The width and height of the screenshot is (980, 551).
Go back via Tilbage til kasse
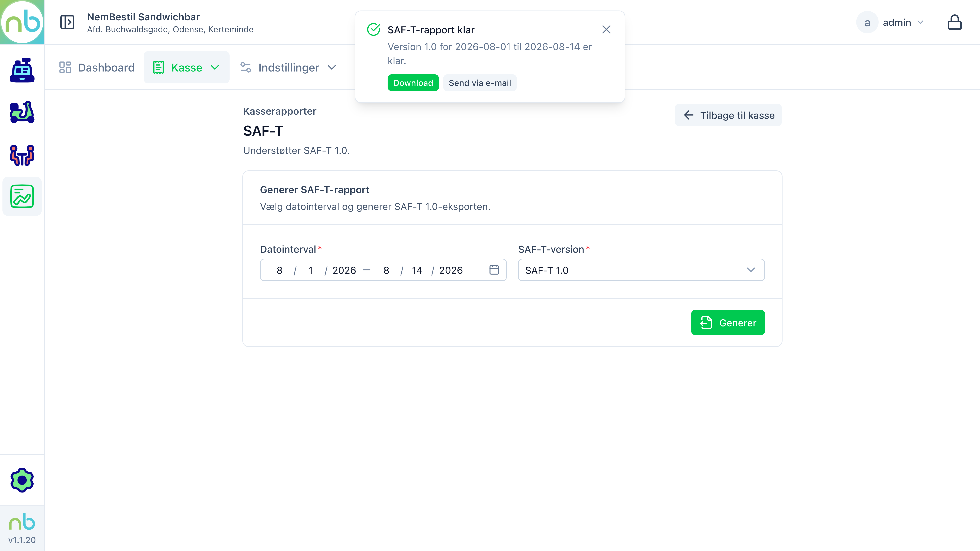pyautogui.click(x=728, y=115)
